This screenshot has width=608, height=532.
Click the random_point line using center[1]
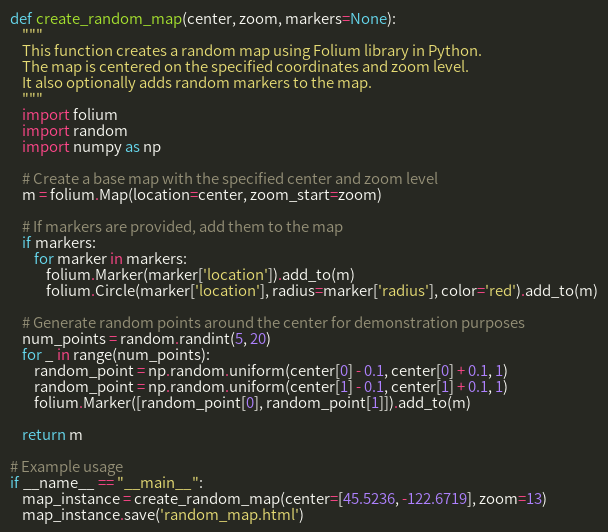[x=271, y=387]
